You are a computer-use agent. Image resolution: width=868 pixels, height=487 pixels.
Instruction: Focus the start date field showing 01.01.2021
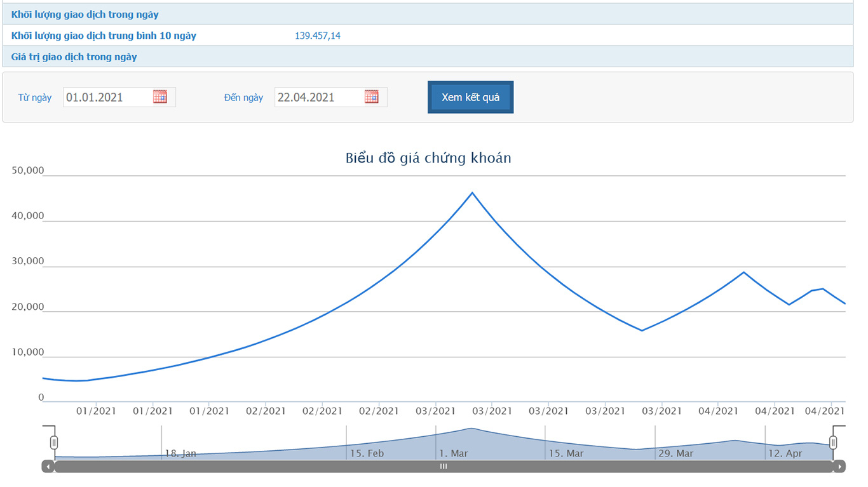pyautogui.click(x=107, y=97)
